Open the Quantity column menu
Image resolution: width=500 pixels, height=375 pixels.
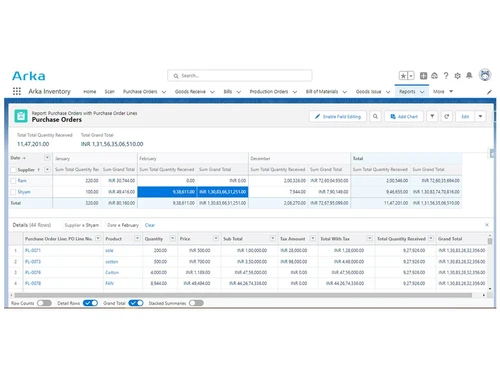point(172,238)
